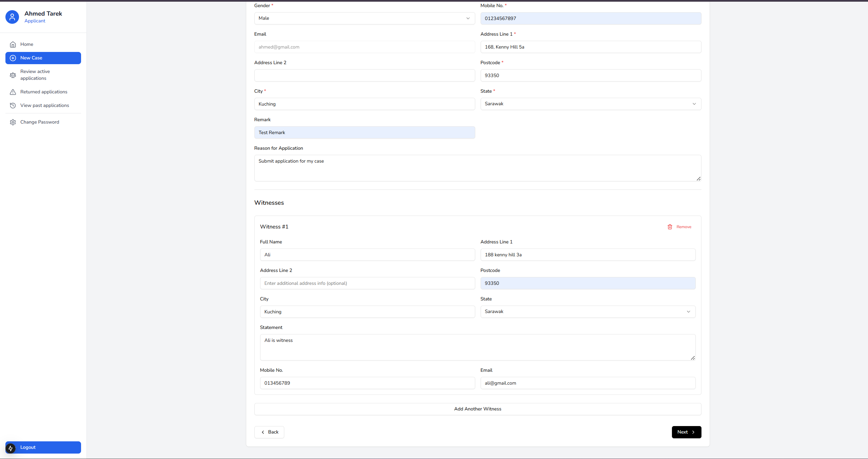Viewport: 868px width, 459px height.
Task: Click the user avatar icon beside Ahmed Tarek
Action: coord(12,17)
